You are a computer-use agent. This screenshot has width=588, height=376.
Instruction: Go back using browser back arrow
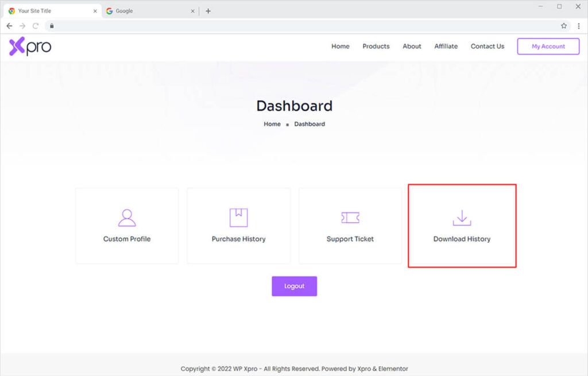(9, 26)
